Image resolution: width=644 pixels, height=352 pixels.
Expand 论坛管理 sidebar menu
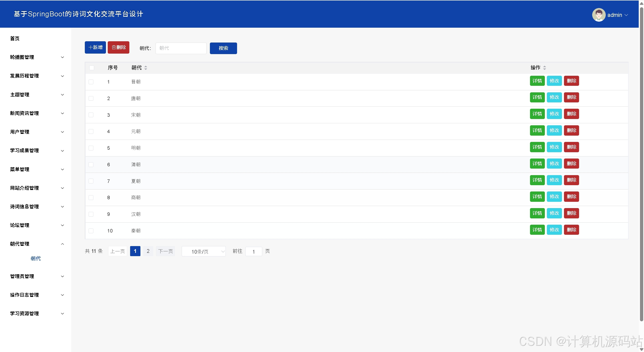point(35,225)
